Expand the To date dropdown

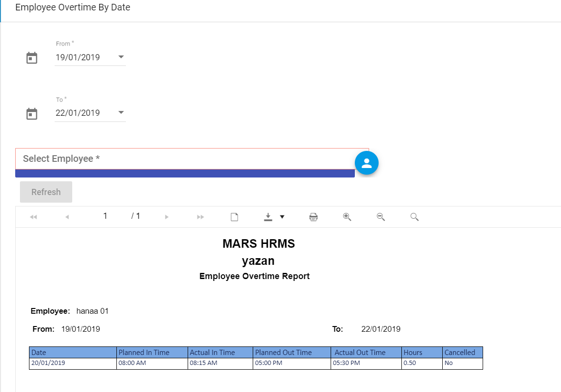[121, 112]
